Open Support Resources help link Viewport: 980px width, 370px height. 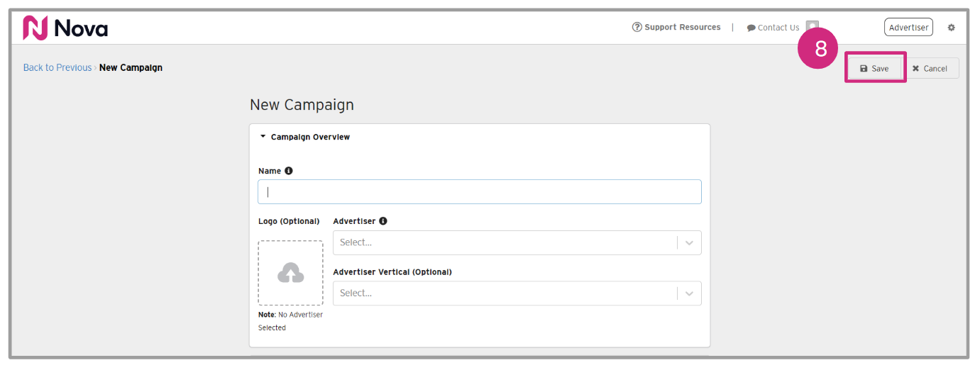pyautogui.click(x=676, y=28)
